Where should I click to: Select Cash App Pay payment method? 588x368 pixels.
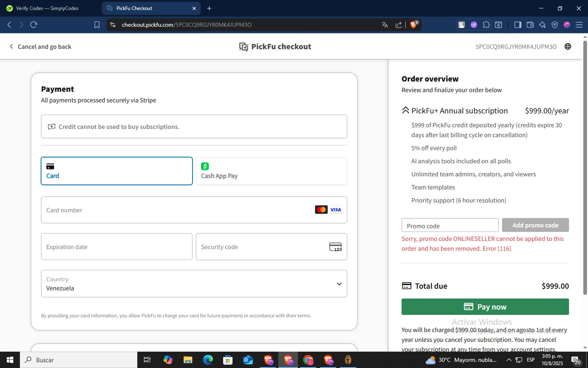click(x=271, y=171)
